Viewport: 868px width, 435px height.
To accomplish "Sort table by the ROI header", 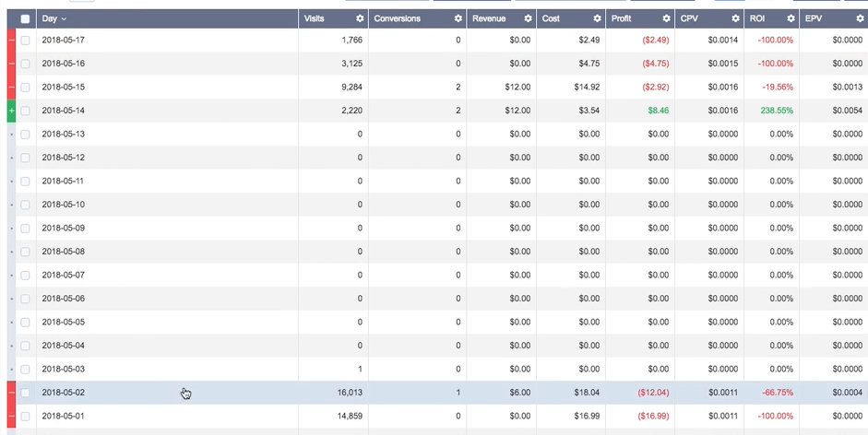I will [756, 18].
